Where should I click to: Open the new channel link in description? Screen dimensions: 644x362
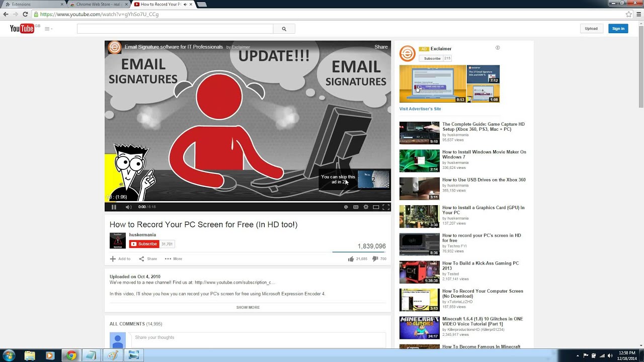click(x=235, y=283)
